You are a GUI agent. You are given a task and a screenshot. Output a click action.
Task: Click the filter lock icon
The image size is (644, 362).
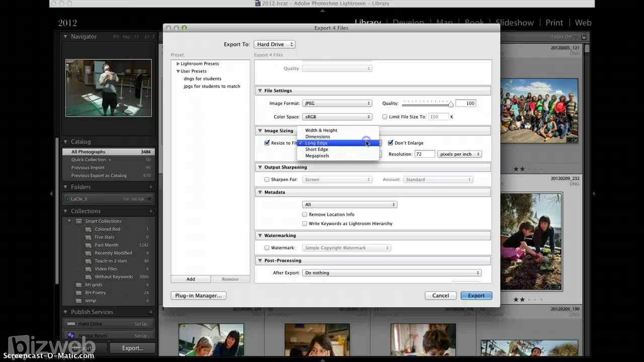(584, 37)
